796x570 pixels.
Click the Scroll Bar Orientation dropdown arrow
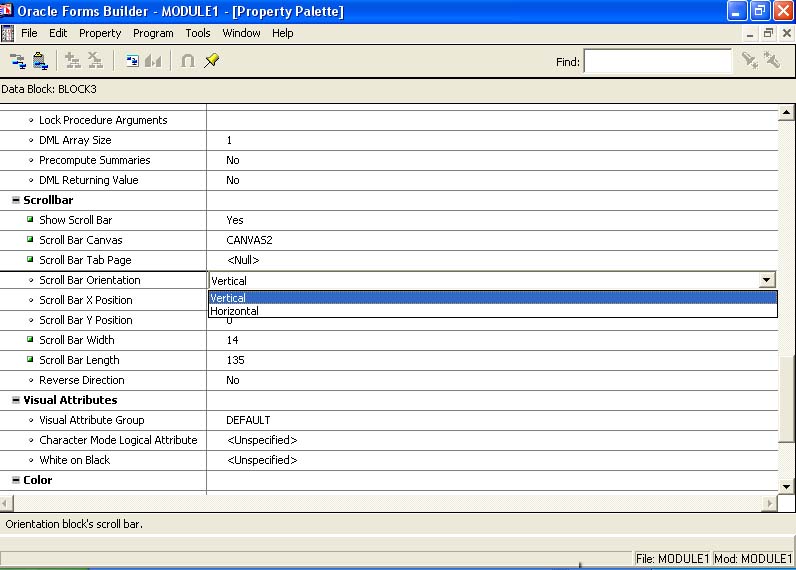[767, 281]
